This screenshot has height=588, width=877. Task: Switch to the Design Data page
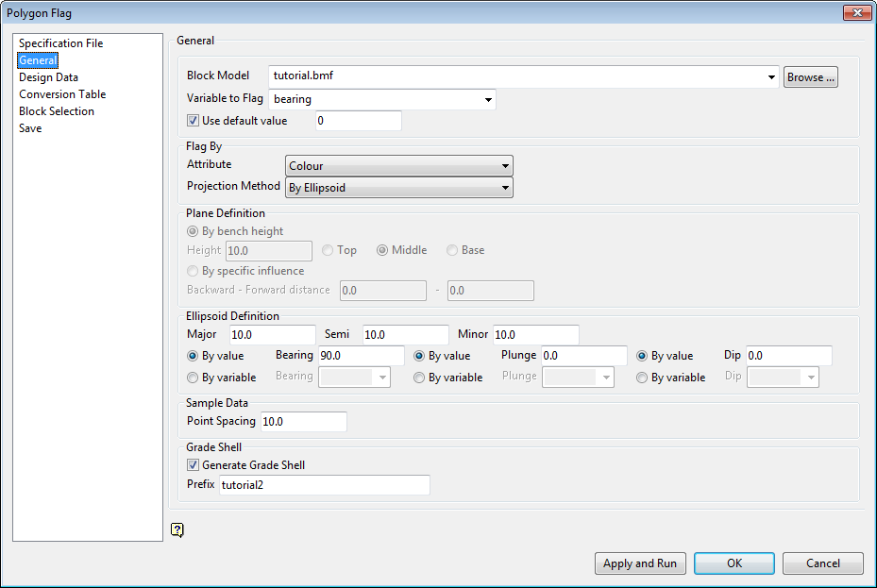coord(48,76)
